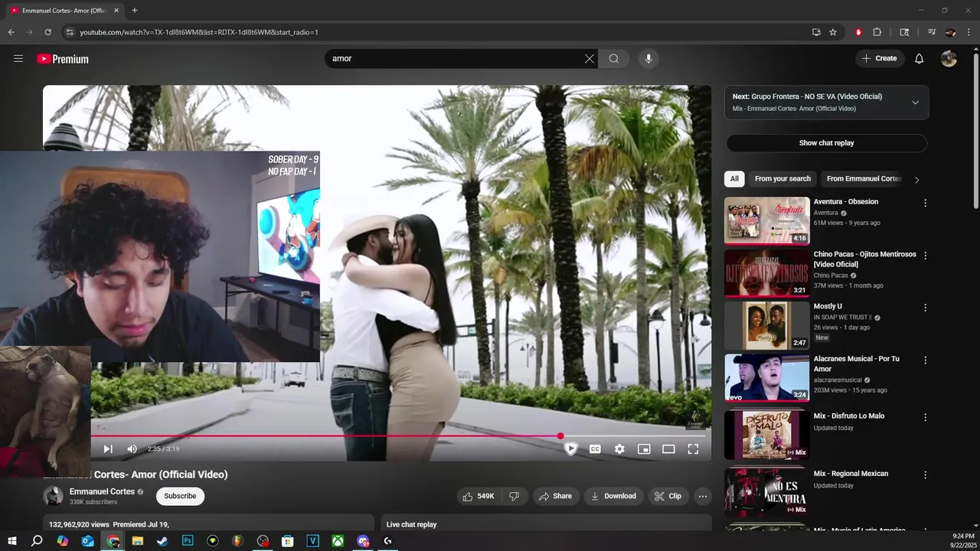Image resolution: width=980 pixels, height=551 pixels.
Task: Open Chrome extensions puzzle icon
Action: pyautogui.click(x=877, y=32)
